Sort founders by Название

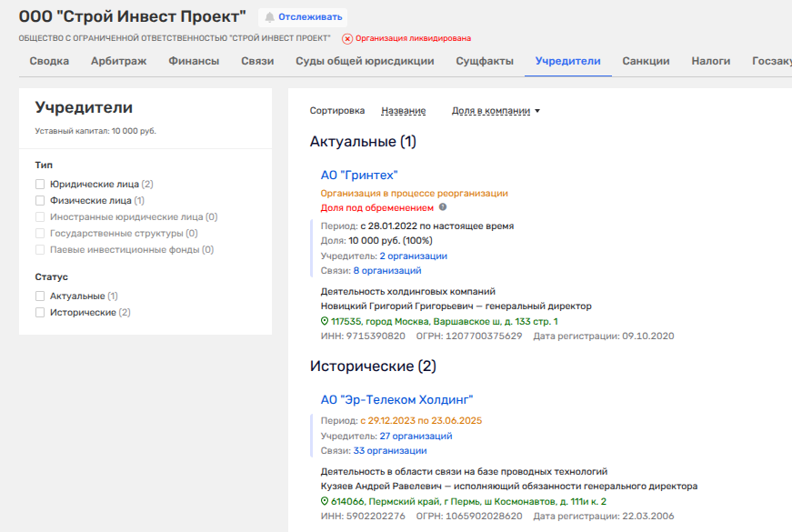click(403, 111)
